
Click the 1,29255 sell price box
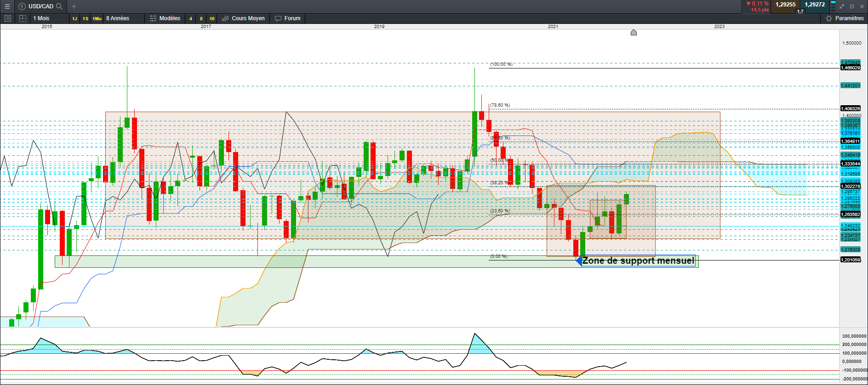[x=785, y=5]
